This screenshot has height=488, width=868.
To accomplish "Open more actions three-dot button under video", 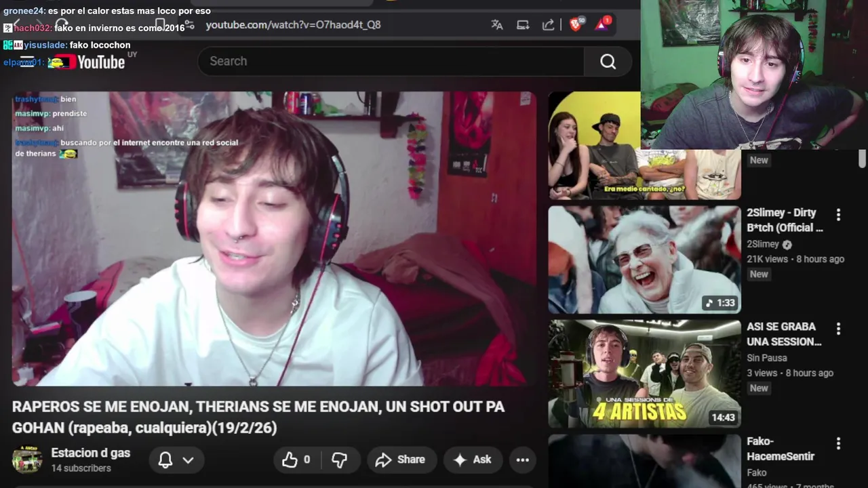I will pyautogui.click(x=522, y=460).
